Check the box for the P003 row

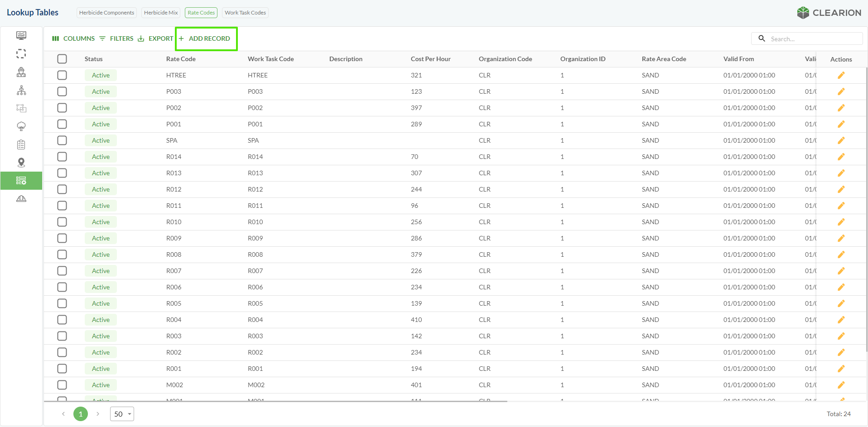tap(62, 91)
